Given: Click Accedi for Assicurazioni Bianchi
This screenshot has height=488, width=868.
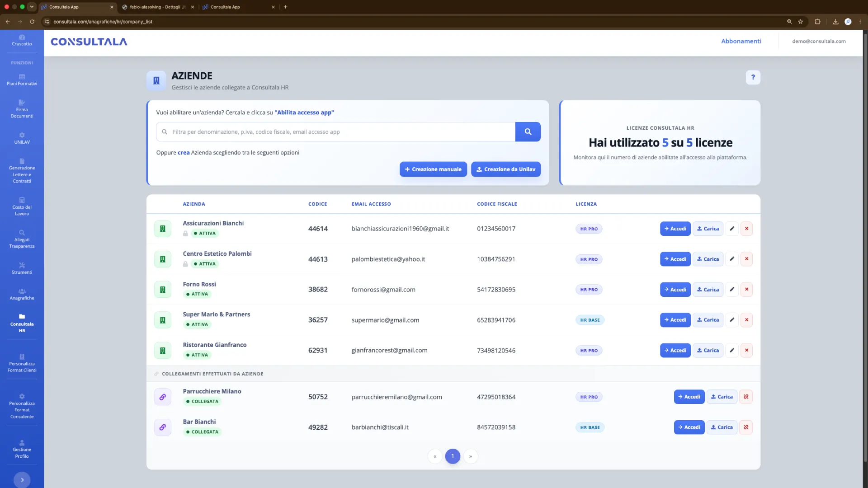Looking at the screenshot, I should (675, 229).
